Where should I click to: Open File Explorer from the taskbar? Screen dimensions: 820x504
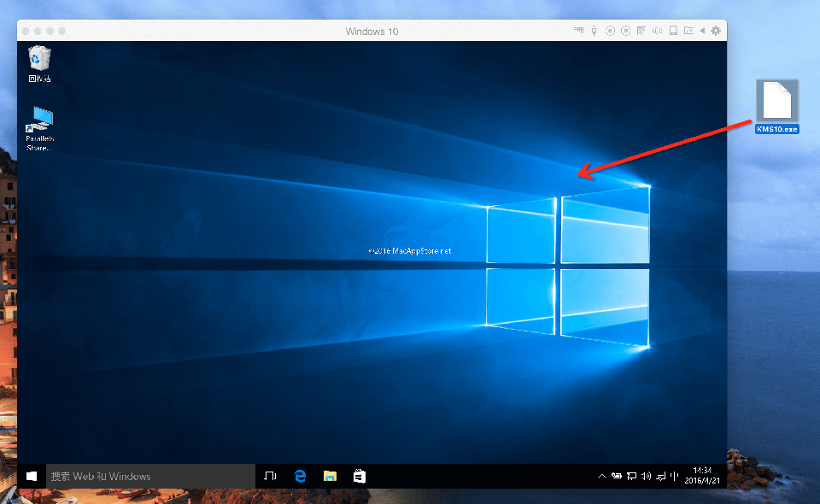click(330, 476)
